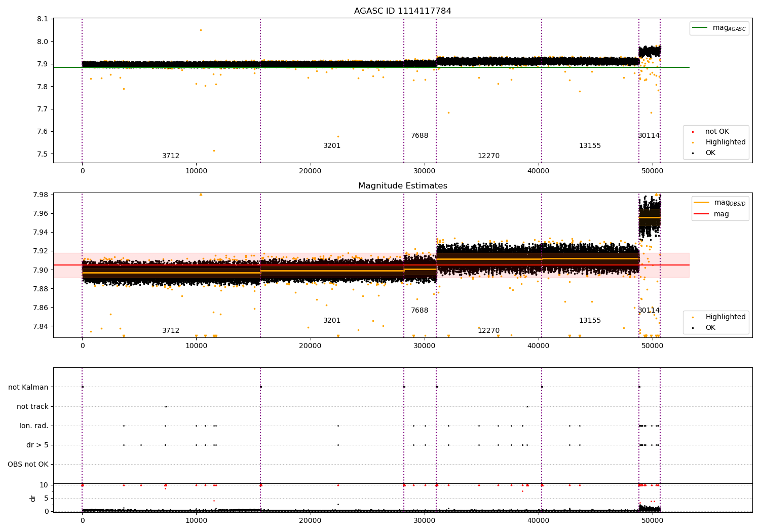The height and width of the screenshot is (532, 760).
Task: Select the "OBS not OK" axis label
Action: pyautogui.click(x=28, y=465)
